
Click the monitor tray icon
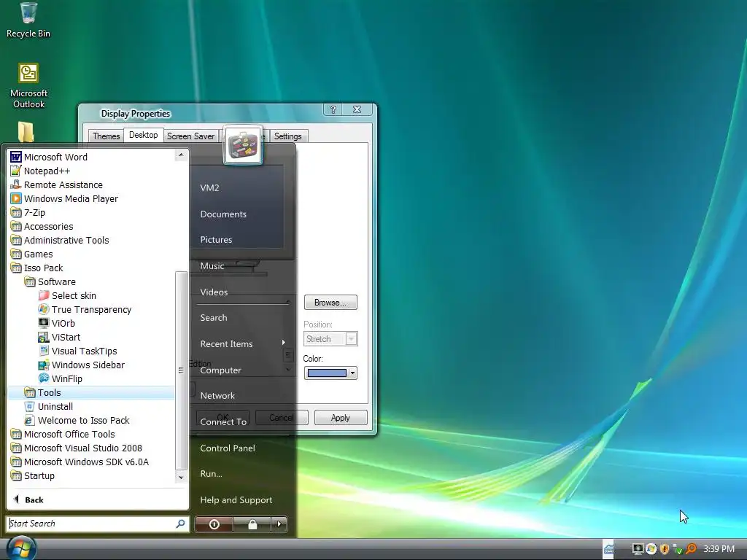pyautogui.click(x=638, y=549)
